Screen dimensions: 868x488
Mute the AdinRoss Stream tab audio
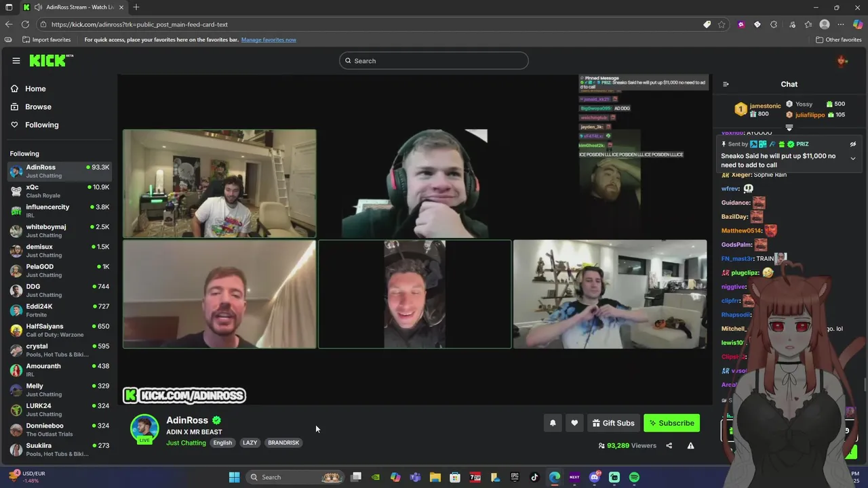(38, 7)
